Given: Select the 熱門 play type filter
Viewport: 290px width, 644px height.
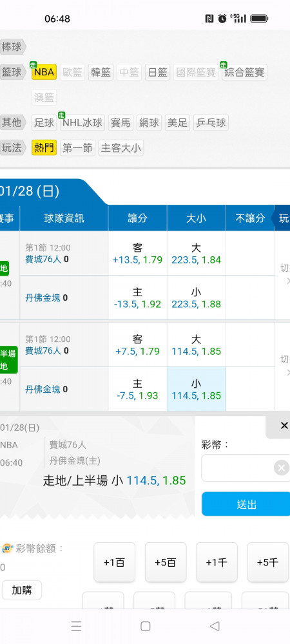Looking at the screenshot, I should pos(44,148).
